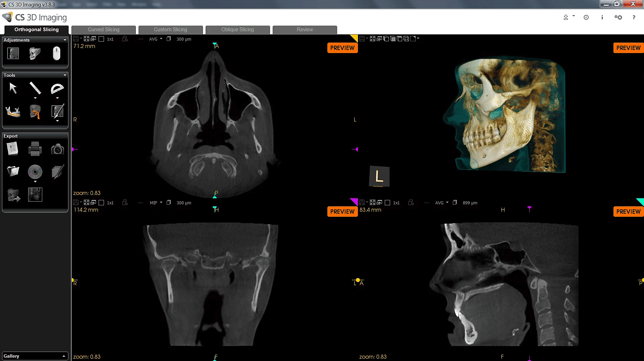Click the mouse settings icon in Adjustments
644x361 pixels.
[57, 53]
